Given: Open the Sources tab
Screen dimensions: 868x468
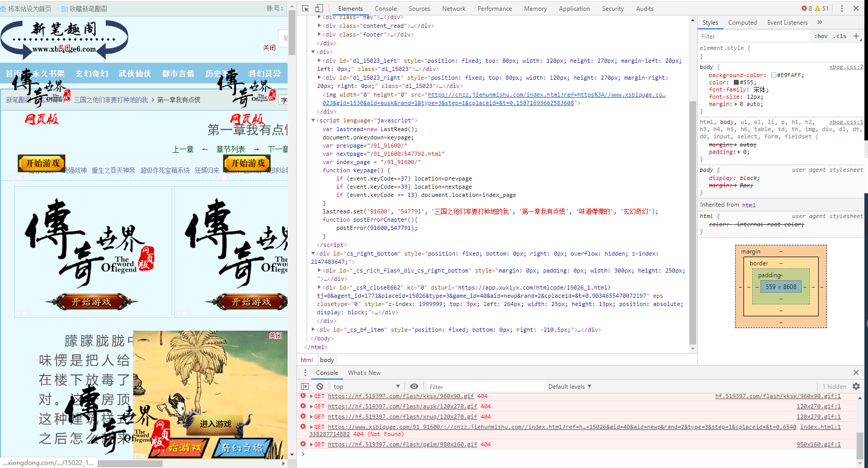Looking at the screenshot, I should click(419, 8).
